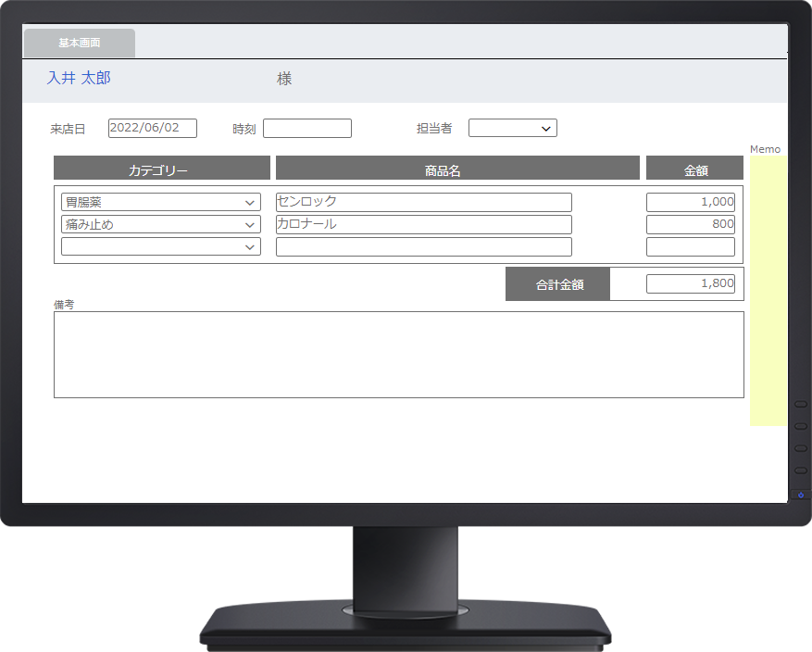Click the 商品名 column header
Screen dimensions: 812x652
tap(457, 169)
